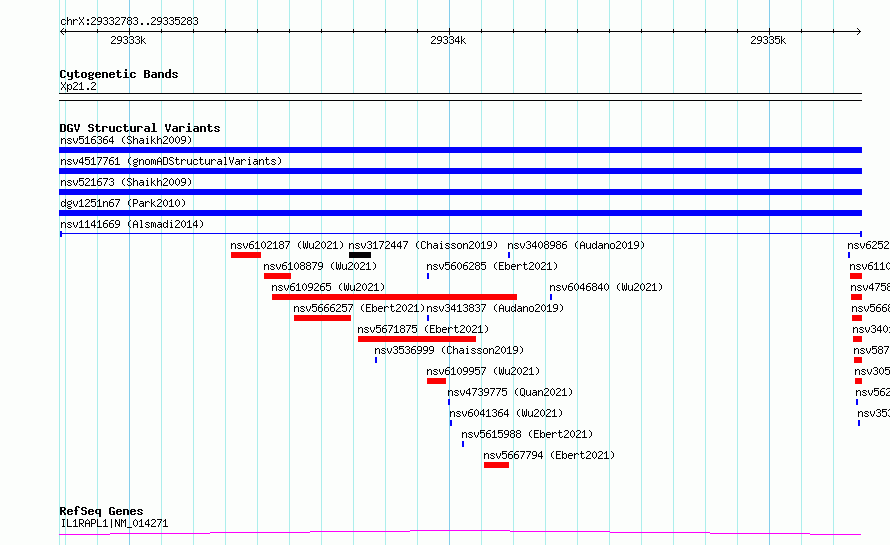890x545 pixels.
Task: Open nsv5615988 (Ebert2021) label
Action: tap(527, 434)
